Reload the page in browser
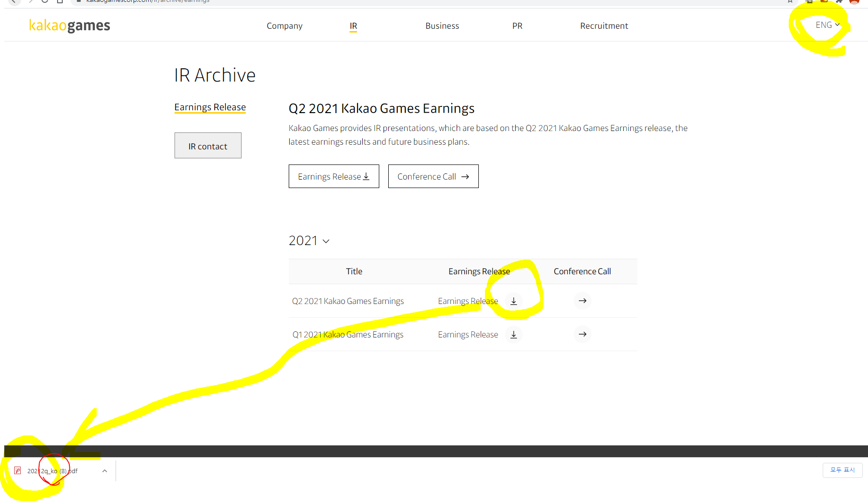 point(44,1)
